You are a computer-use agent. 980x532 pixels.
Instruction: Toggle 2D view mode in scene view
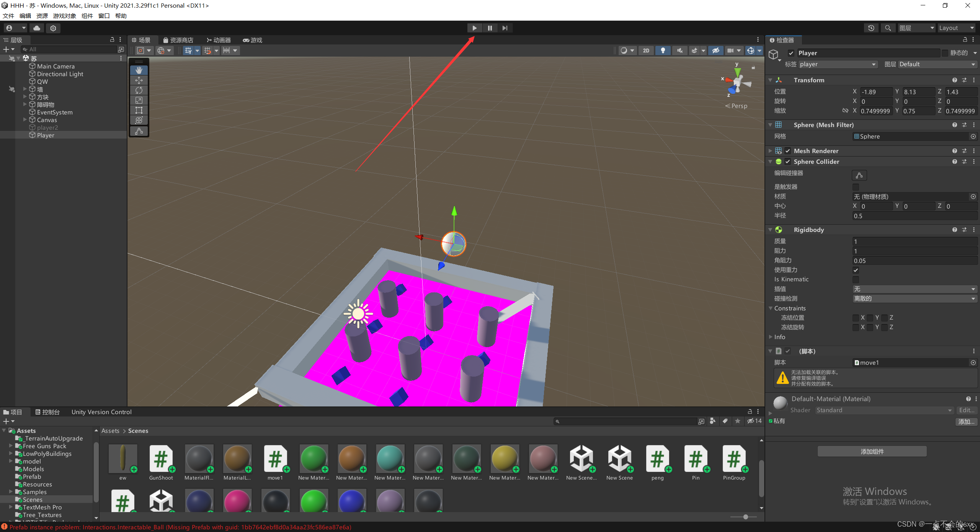646,50
